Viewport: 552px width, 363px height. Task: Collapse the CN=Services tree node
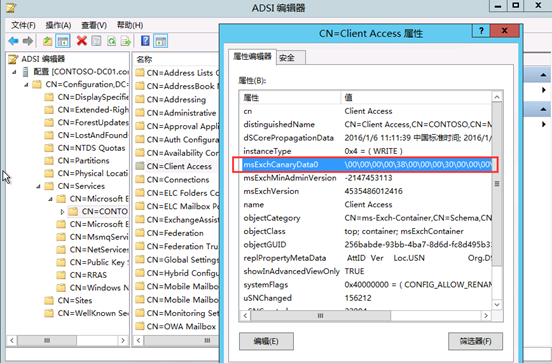38,186
